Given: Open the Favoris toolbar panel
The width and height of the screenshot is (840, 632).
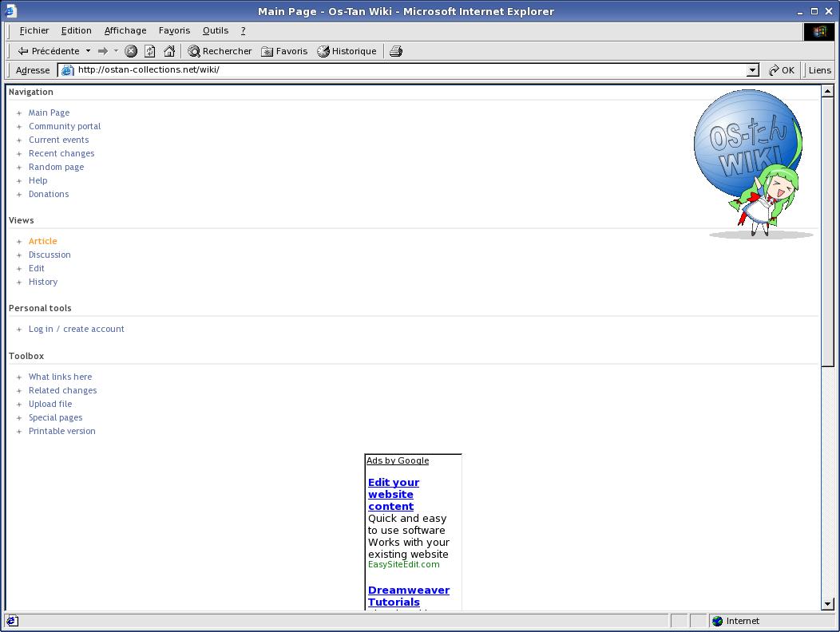Looking at the screenshot, I should pos(284,51).
